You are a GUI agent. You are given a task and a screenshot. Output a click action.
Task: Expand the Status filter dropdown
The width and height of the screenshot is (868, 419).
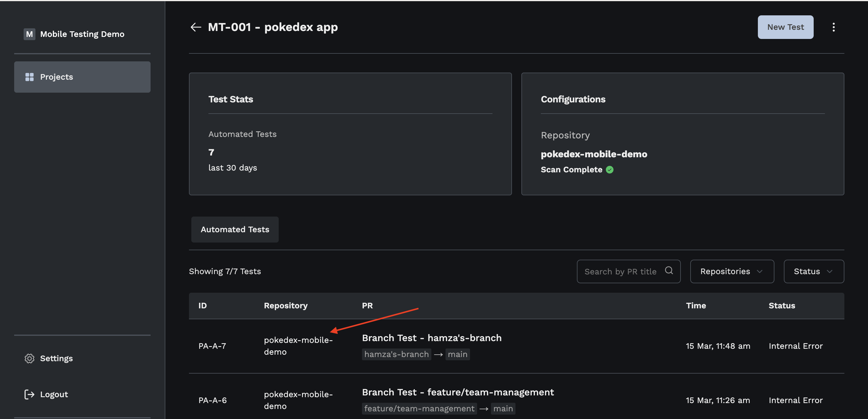pos(813,271)
